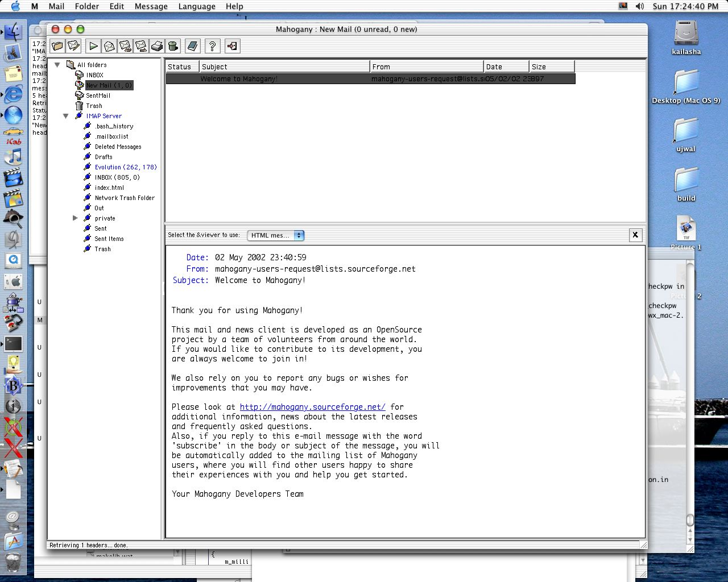This screenshot has height=582, width=728.
Task: Open the mahogany.sourceforge.net link
Action: click(x=312, y=407)
